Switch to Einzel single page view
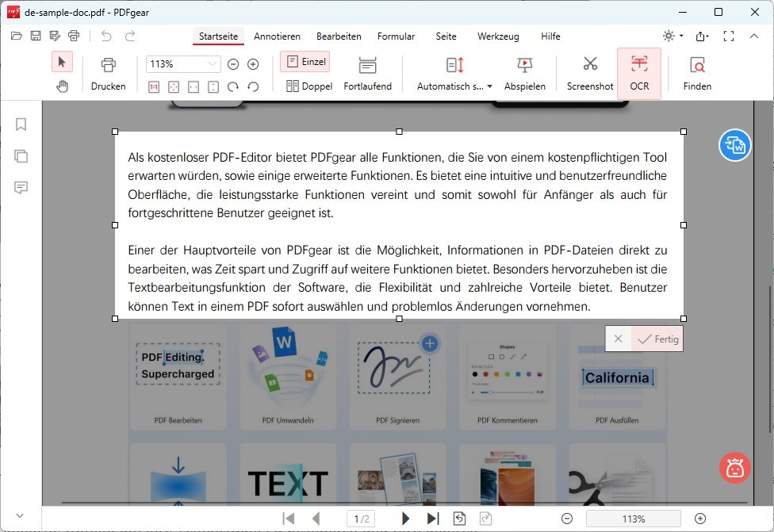774x532 pixels. point(305,61)
